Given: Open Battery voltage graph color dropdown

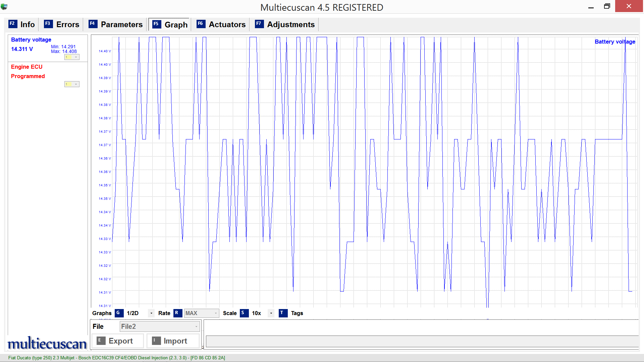Looking at the screenshot, I should [72, 57].
